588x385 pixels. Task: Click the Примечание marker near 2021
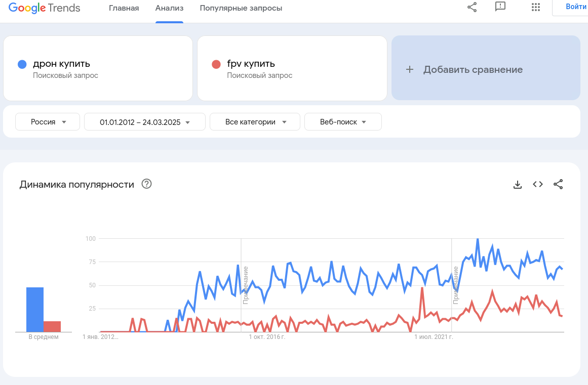coord(455,285)
